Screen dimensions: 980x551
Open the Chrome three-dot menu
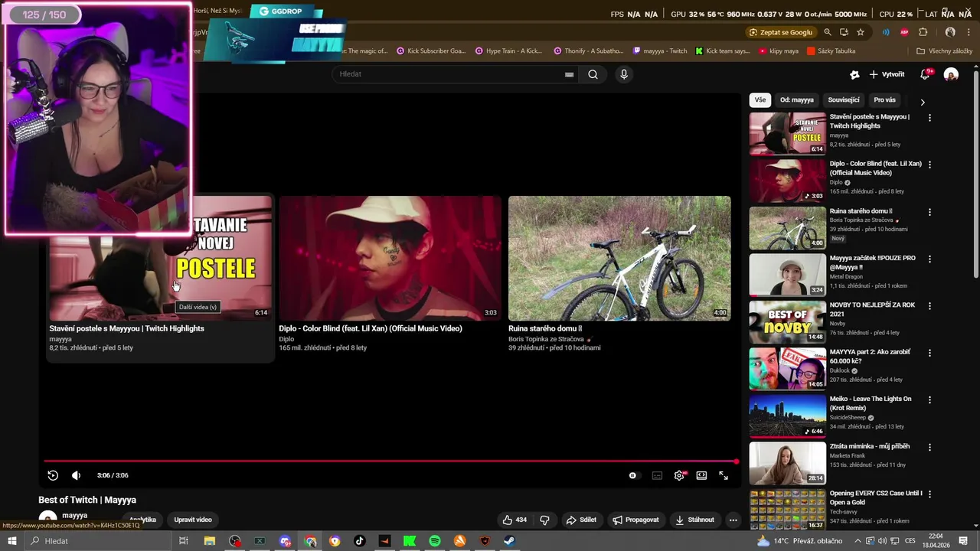[969, 32]
